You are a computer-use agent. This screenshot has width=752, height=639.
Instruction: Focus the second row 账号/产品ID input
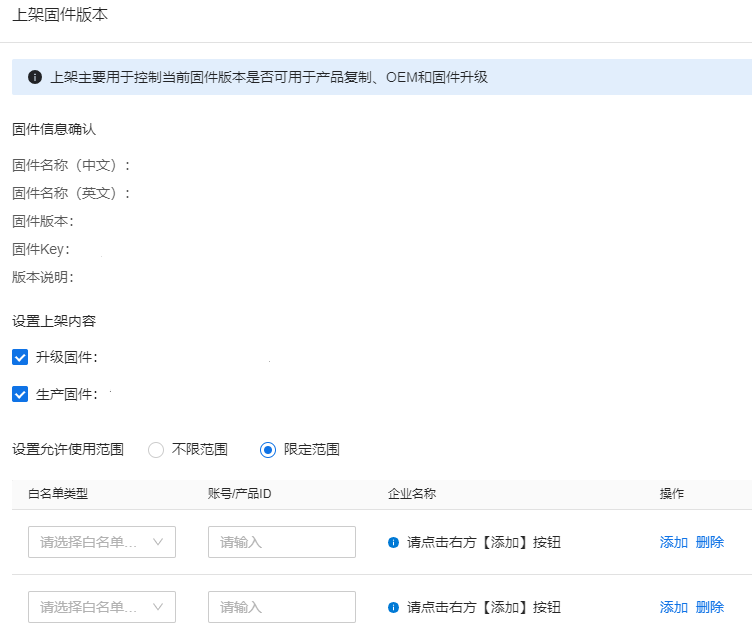click(x=282, y=607)
